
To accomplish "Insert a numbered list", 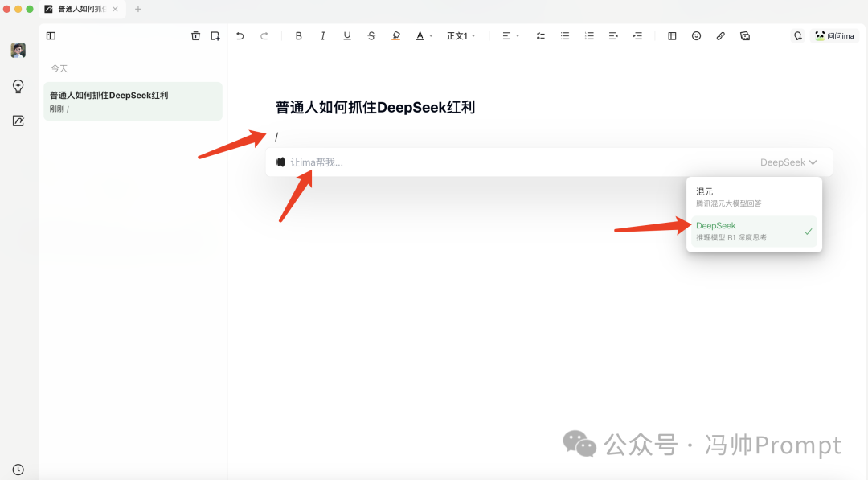I will tap(589, 36).
